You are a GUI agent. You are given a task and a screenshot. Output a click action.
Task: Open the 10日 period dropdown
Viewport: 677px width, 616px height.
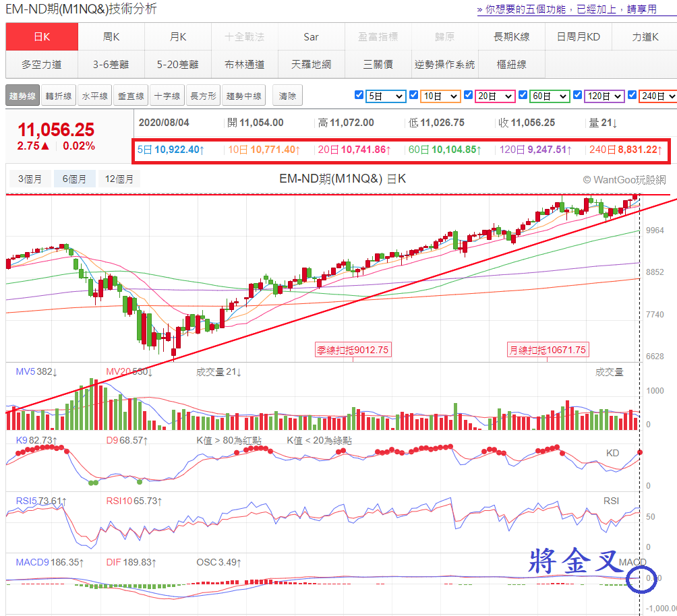click(440, 96)
